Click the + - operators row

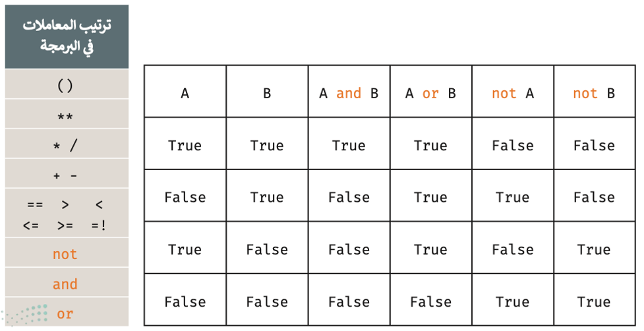67,173
